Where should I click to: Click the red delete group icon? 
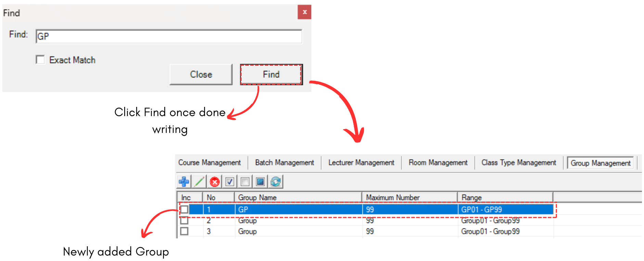(215, 182)
